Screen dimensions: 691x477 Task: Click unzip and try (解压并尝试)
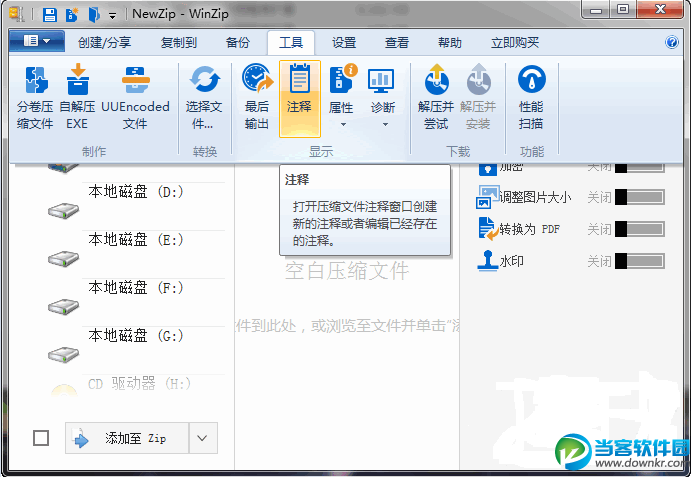[x=436, y=97]
